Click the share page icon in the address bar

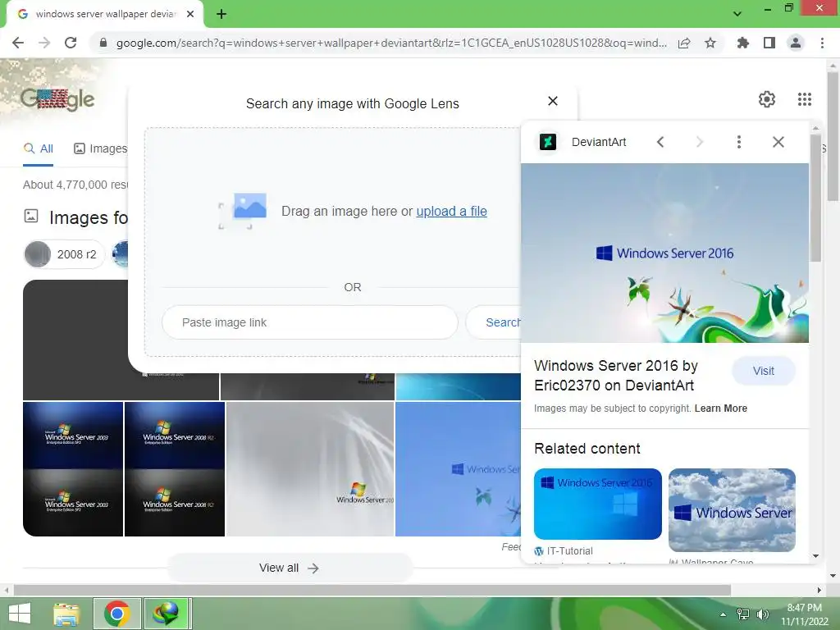[684, 43]
